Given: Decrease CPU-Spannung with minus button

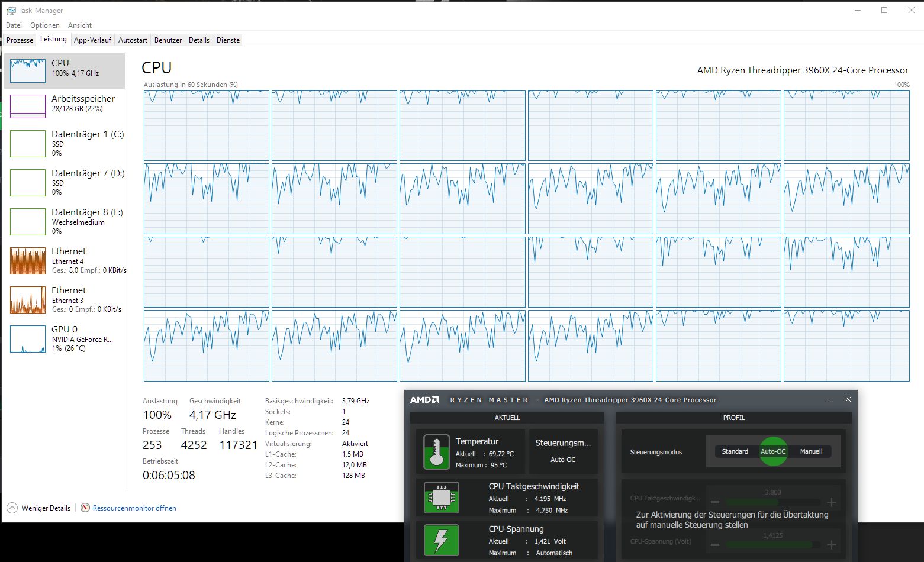Looking at the screenshot, I should click(715, 545).
